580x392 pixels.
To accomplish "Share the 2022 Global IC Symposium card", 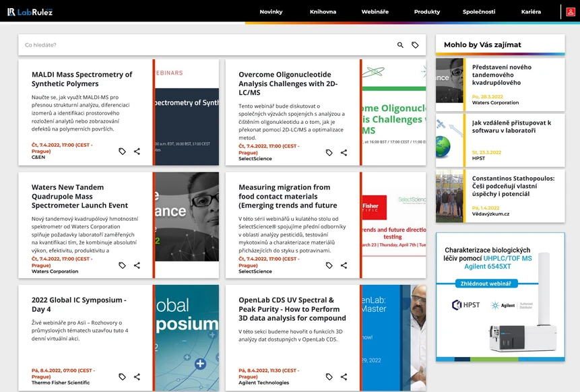I will 137,377.
